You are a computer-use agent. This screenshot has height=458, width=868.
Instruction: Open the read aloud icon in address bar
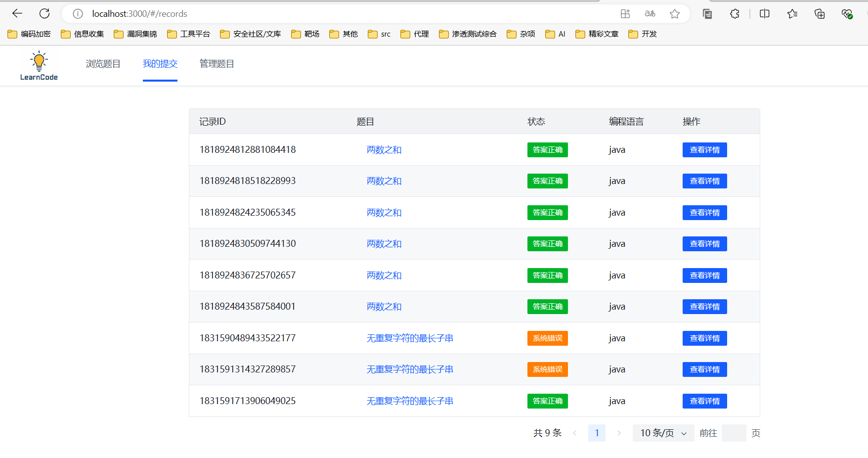pyautogui.click(x=650, y=13)
